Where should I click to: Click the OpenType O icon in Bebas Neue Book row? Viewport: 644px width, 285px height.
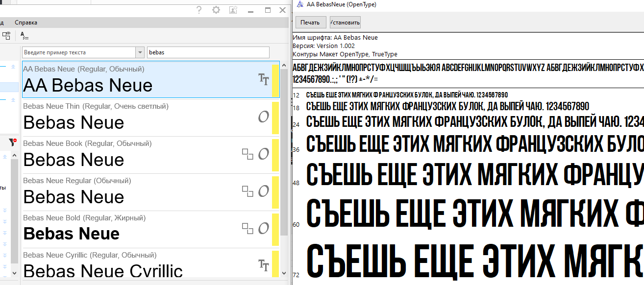264,154
